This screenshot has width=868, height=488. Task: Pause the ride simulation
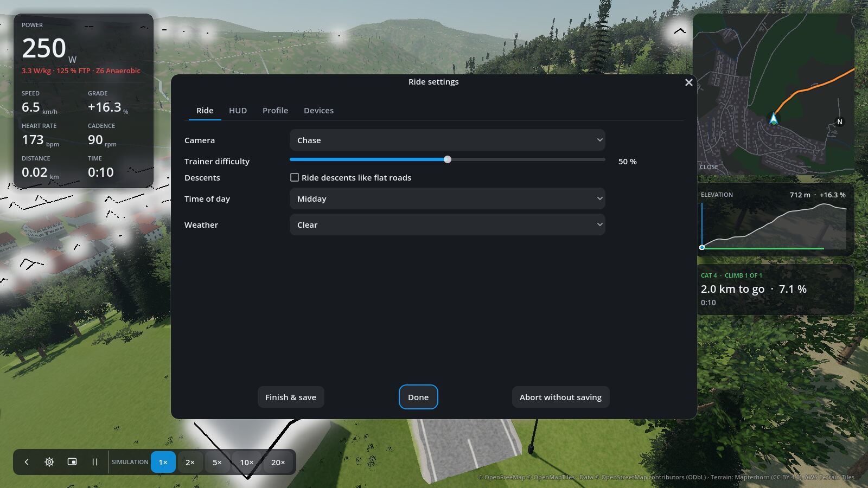[95, 462]
